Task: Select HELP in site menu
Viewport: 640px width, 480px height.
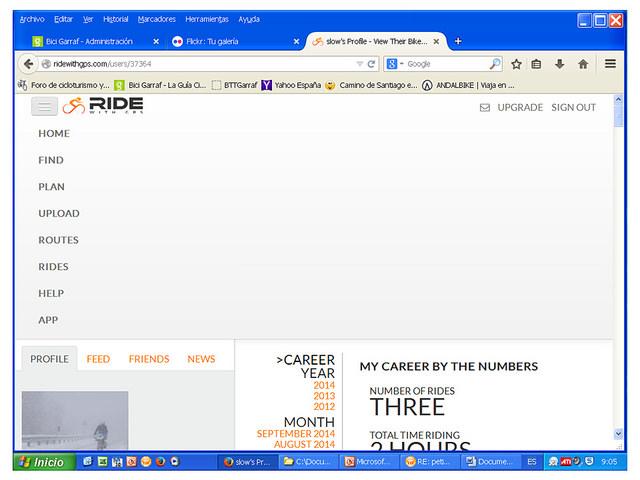Action: coord(51,293)
